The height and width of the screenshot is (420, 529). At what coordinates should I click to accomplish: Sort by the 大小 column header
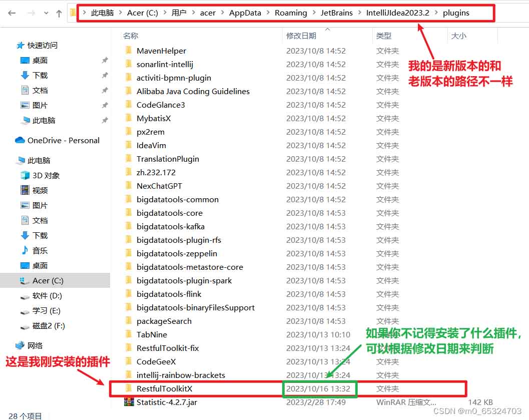click(x=459, y=36)
